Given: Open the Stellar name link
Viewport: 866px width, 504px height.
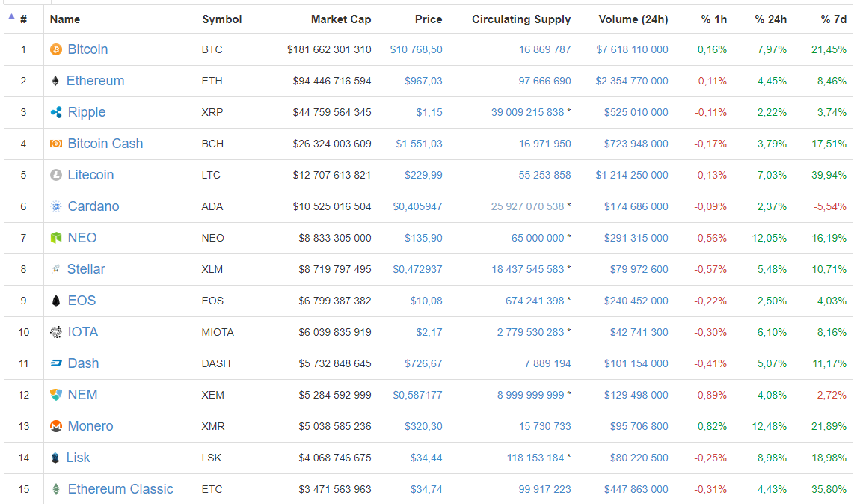Looking at the screenshot, I should [86, 269].
